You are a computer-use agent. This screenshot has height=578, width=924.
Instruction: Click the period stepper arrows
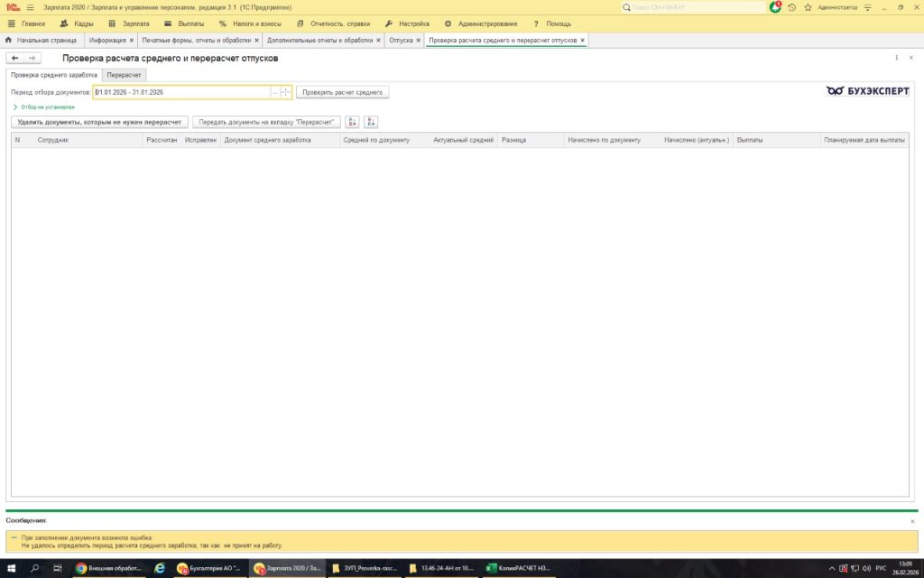pos(286,92)
